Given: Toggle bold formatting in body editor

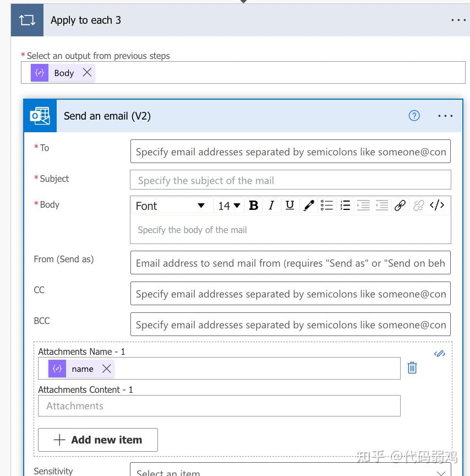Looking at the screenshot, I should [254, 205].
